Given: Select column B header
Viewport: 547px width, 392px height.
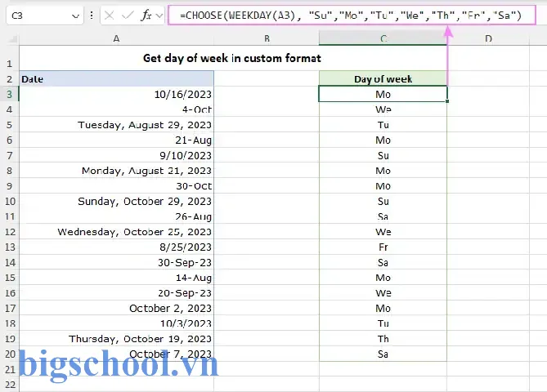Looking at the screenshot, I should 267,38.
